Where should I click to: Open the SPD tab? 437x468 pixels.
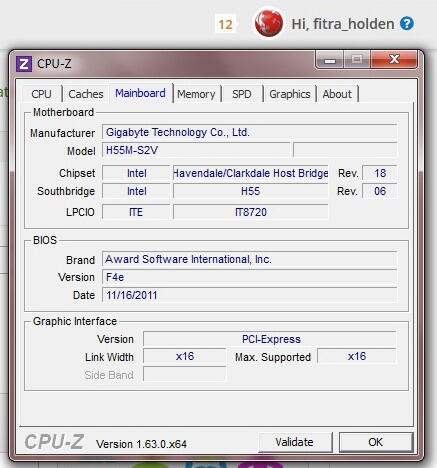click(242, 94)
